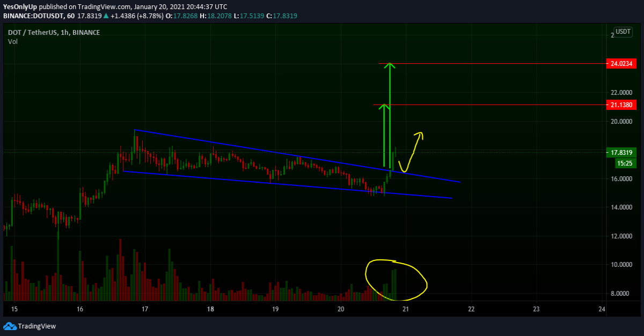Image resolution: width=644 pixels, height=336 pixels.
Task: Click date 21 on time axis
Action: [x=406, y=309]
